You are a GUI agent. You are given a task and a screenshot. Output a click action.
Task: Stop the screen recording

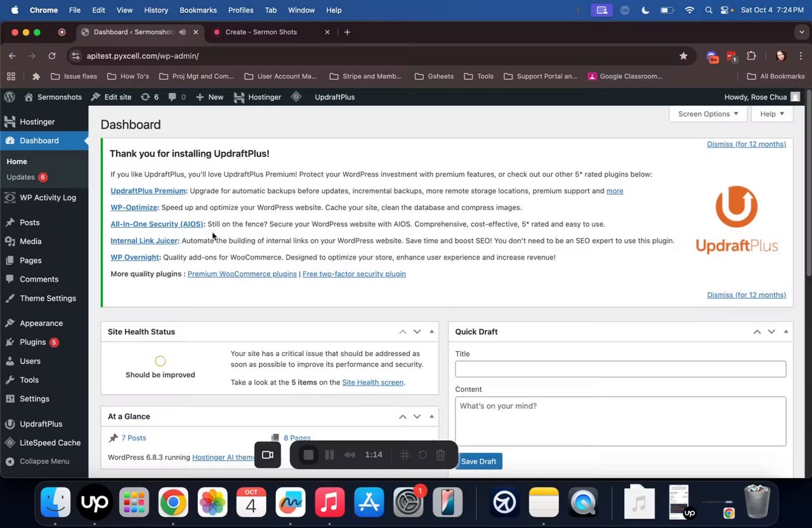tap(308, 455)
